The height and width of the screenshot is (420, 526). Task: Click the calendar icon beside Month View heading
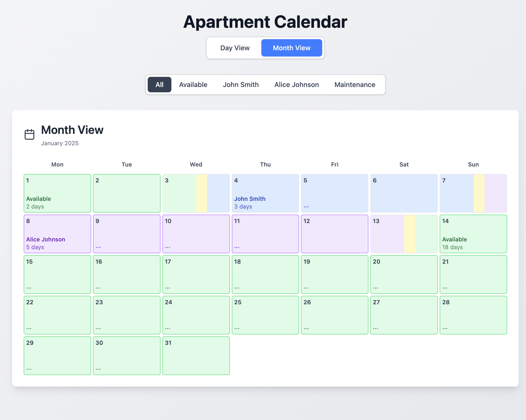pos(29,134)
